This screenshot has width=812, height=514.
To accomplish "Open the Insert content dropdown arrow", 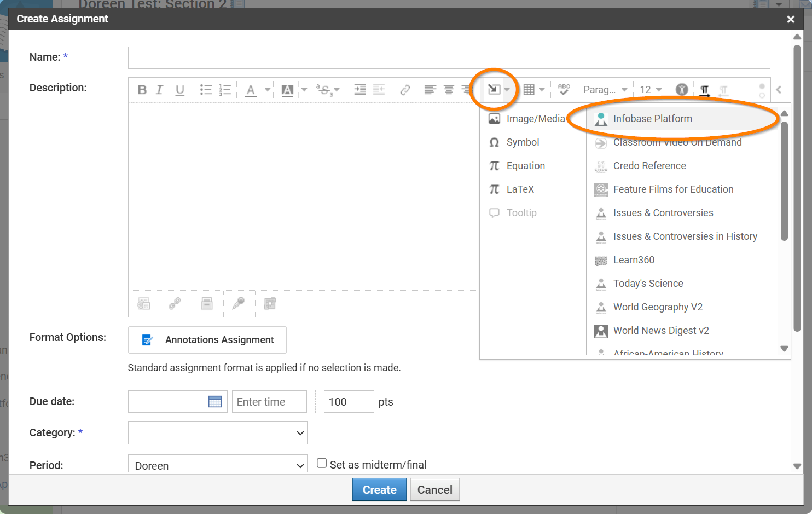I will coord(507,90).
